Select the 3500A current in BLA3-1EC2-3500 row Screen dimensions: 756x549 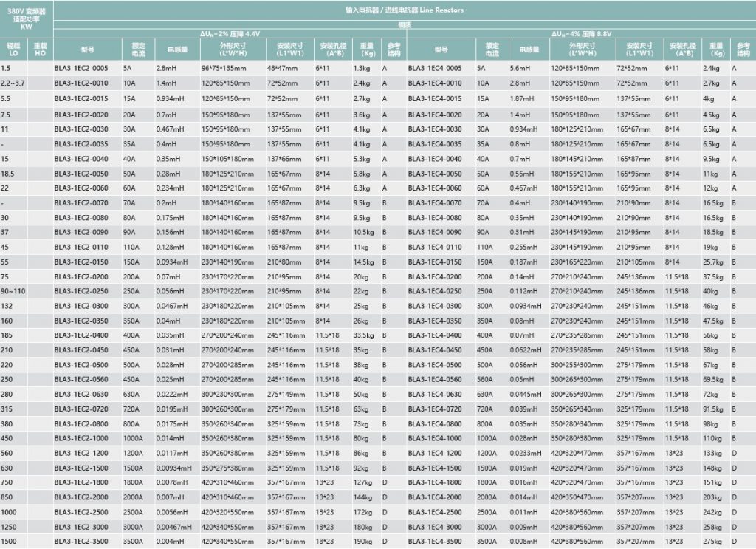coord(133,542)
